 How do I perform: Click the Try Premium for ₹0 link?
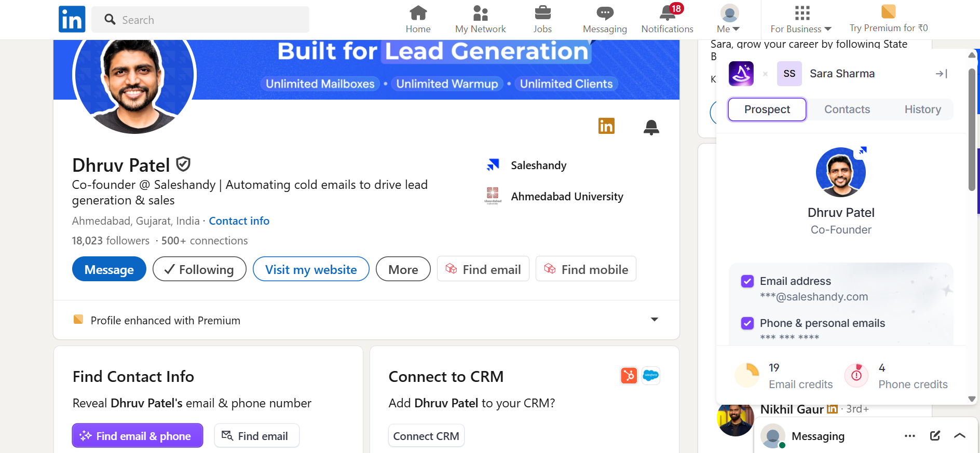pos(889,28)
